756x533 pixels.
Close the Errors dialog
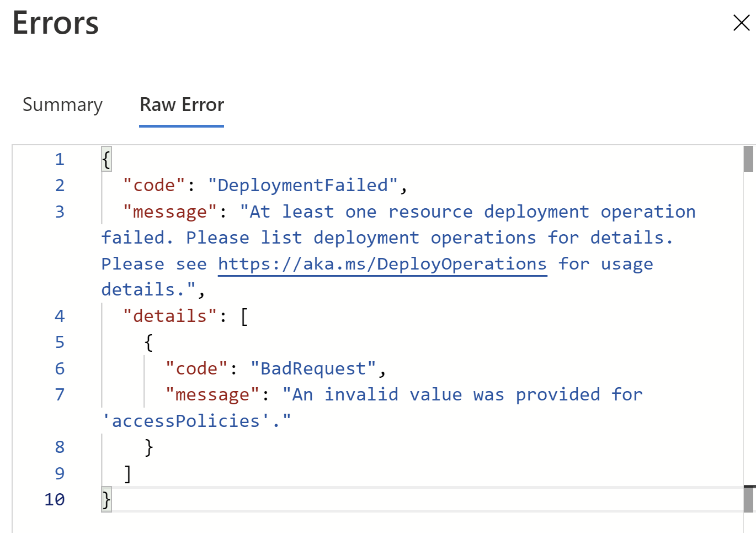pyautogui.click(x=741, y=23)
